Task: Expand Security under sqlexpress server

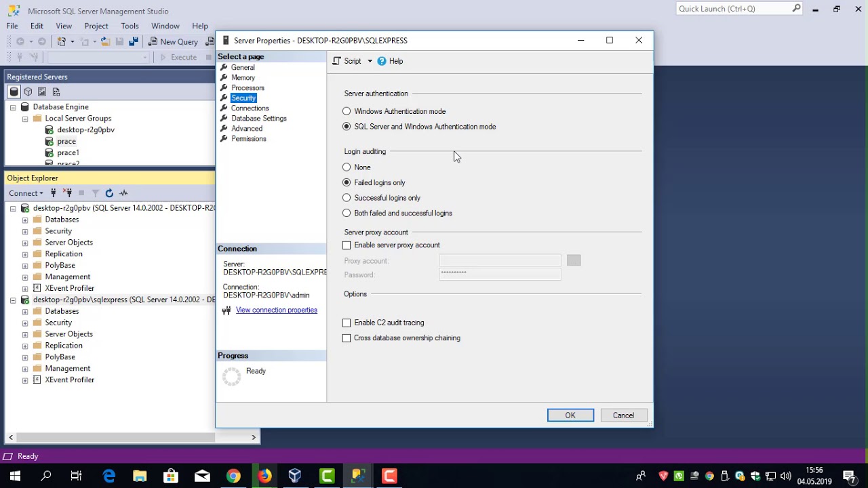Action: pyautogui.click(x=25, y=323)
